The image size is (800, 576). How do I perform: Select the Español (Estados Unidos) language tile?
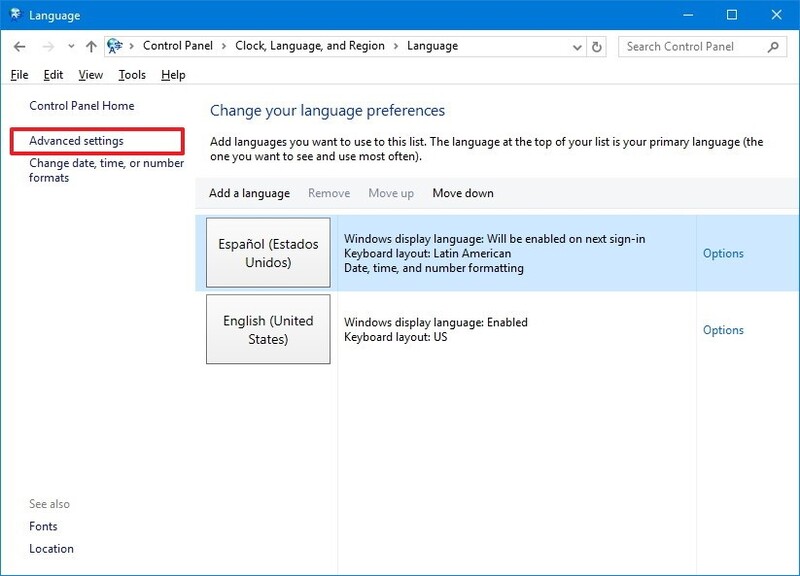click(268, 253)
